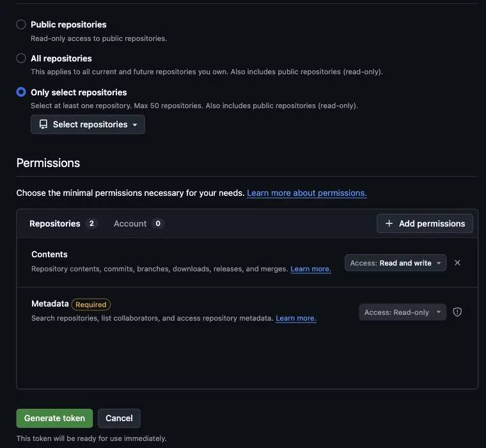Image resolution: width=486 pixels, height=448 pixels.
Task: Click the 'This token will be ready for use immediately.' note
Action: [x=91, y=438]
